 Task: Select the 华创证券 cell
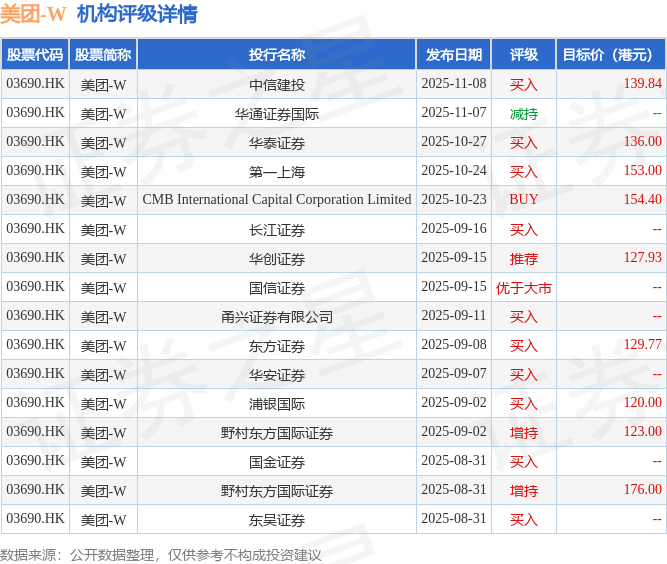coord(276,259)
